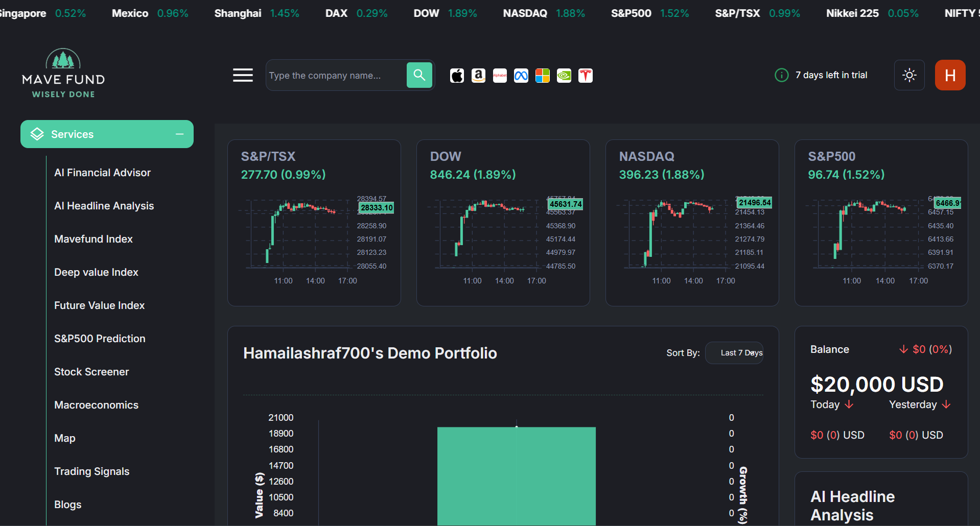The width and height of the screenshot is (980, 526).
Task: Select the Apple stock icon
Action: coord(457,75)
